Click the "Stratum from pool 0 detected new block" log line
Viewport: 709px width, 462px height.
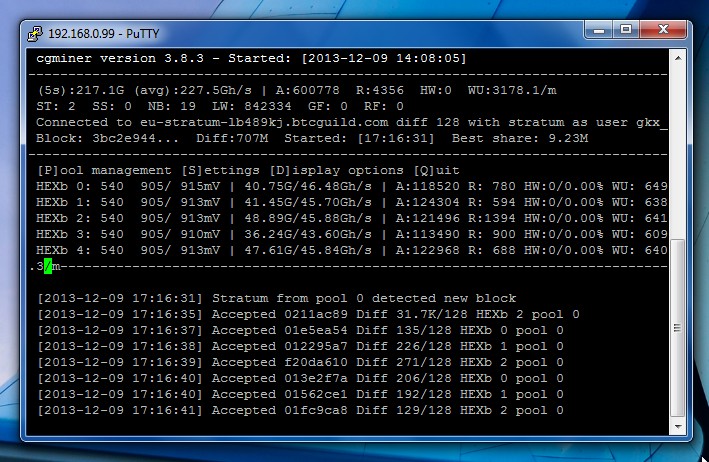click(x=364, y=298)
